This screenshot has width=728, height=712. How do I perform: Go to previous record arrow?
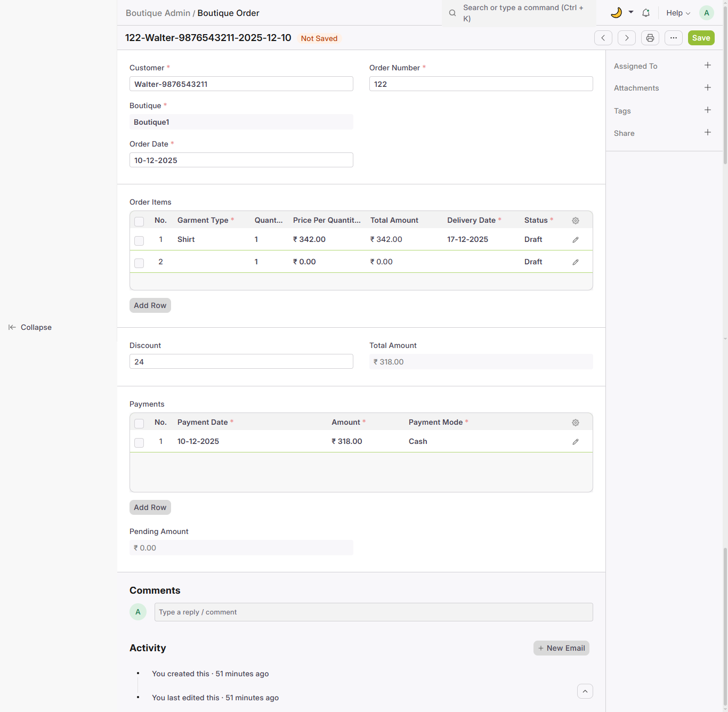click(603, 38)
